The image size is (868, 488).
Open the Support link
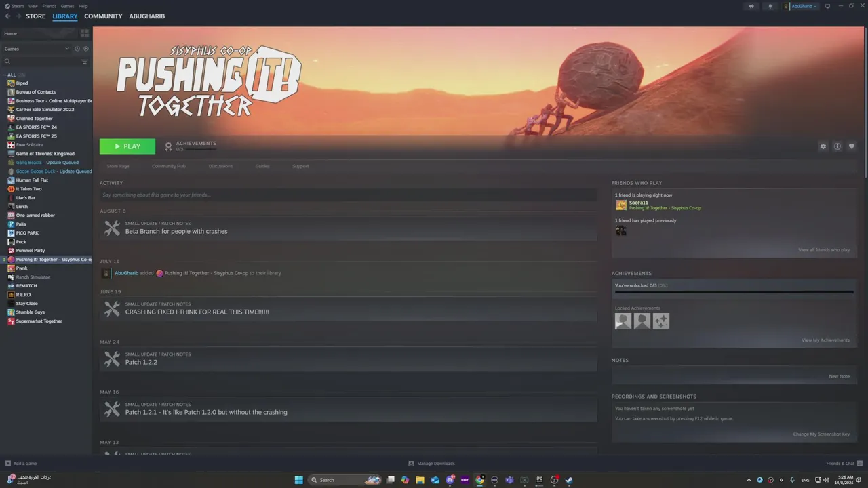pos(300,166)
